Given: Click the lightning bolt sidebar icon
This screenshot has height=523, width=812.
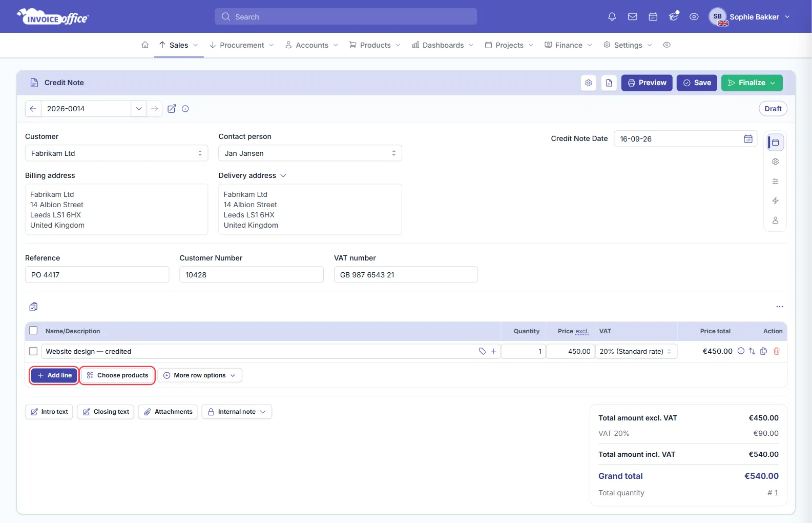Looking at the screenshot, I should [x=775, y=200].
